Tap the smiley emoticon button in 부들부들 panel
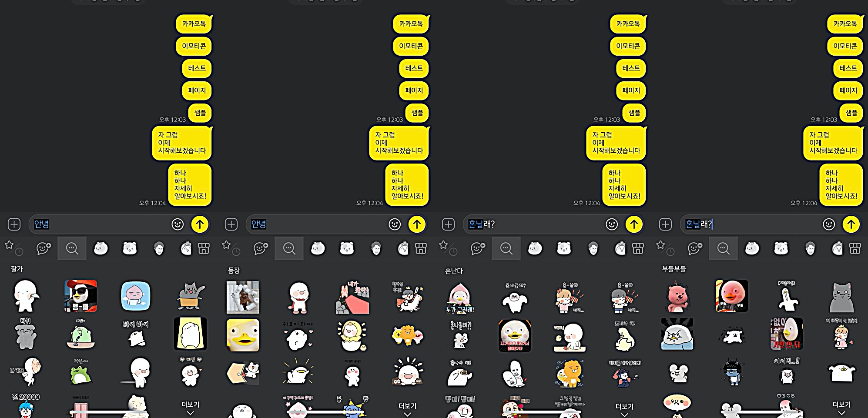The image size is (868, 418). pos(829,224)
